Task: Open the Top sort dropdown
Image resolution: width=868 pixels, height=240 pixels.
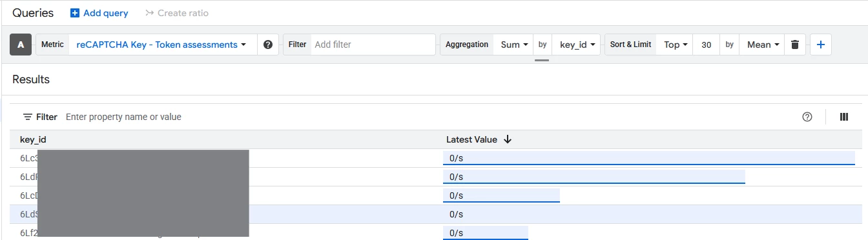Action: [675, 45]
